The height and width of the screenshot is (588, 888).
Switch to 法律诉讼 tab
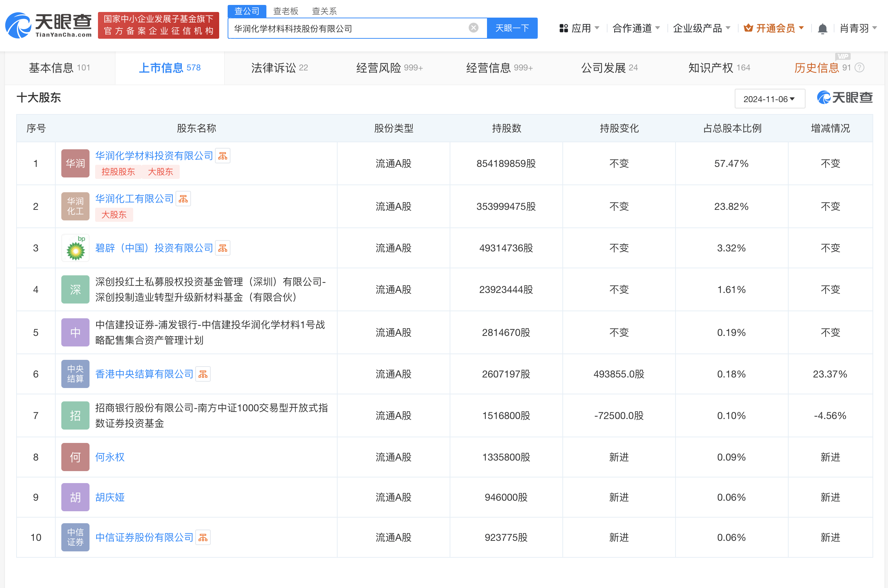[279, 68]
